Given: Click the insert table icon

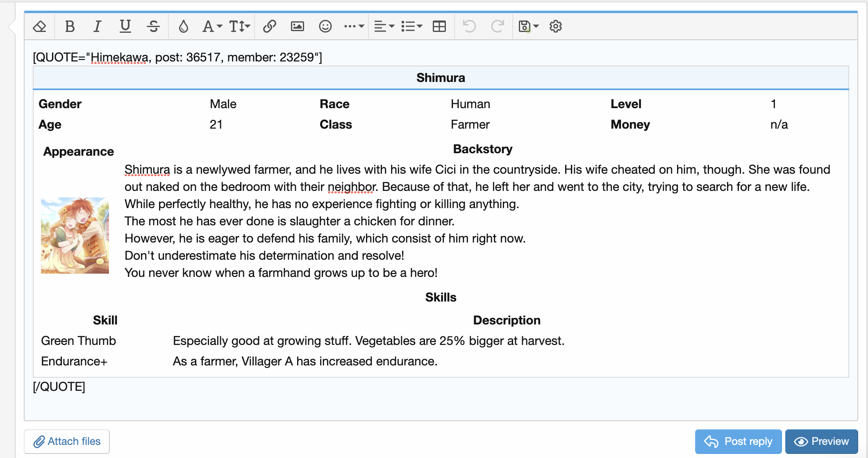Looking at the screenshot, I should coord(439,27).
